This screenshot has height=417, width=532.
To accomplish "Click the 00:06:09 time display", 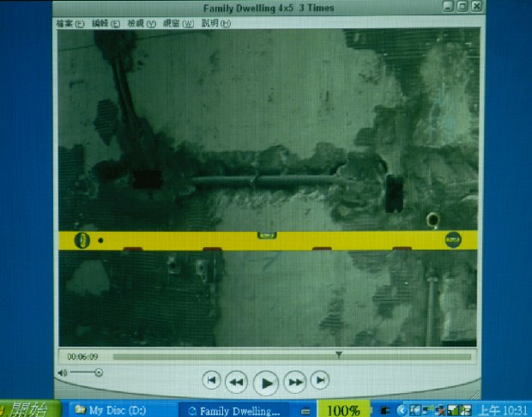I will click(x=83, y=356).
